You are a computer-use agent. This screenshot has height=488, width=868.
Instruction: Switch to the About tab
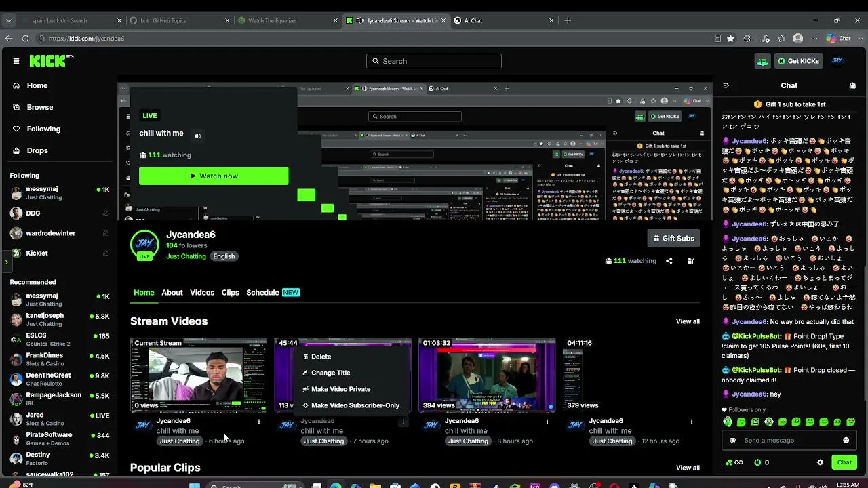click(172, 293)
